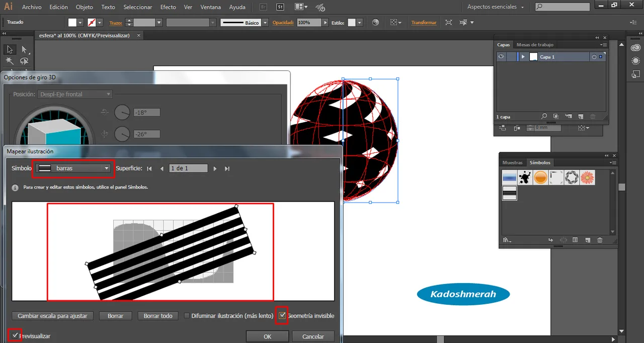Image resolution: width=644 pixels, height=343 pixels.
Task: Open the Efecto menu
Action: pyautogui.click(x=168, y=7)
